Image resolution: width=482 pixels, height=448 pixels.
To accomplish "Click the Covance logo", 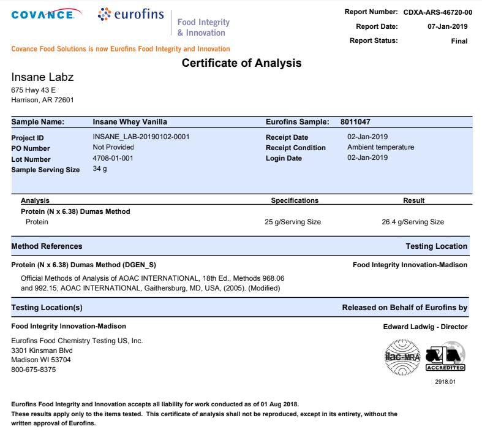I will 42,14.
